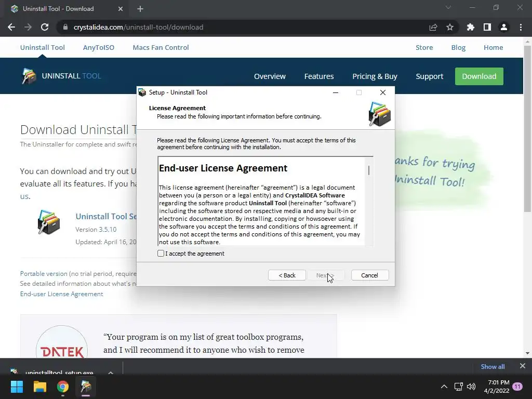This screenshot has height=399, width=532.
Task: Minimize the Setup - Uninstall Tool dialog
Action: click(336, 92)
